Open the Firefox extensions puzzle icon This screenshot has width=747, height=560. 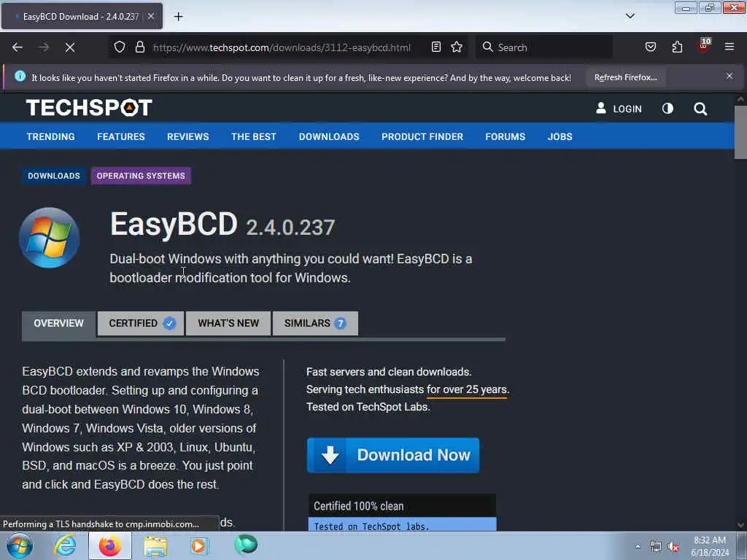[x=677, y=47]
